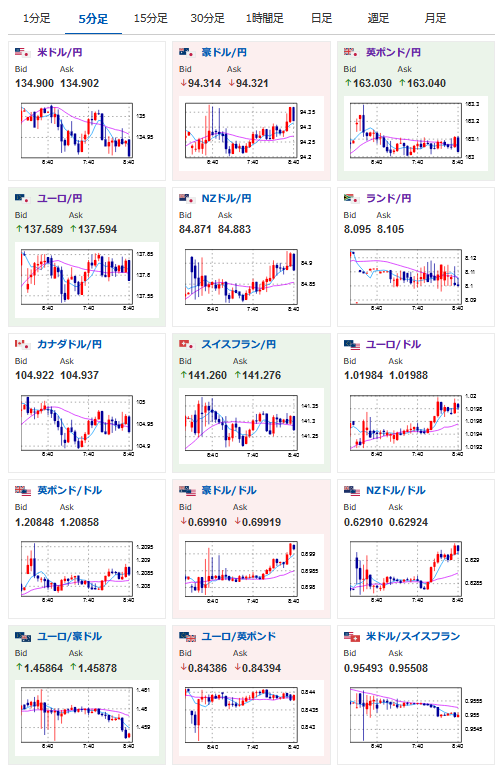Select the 1時間足 timeframe tab
This screenshot has height=767, width=503.
click(x=265, y=19)
